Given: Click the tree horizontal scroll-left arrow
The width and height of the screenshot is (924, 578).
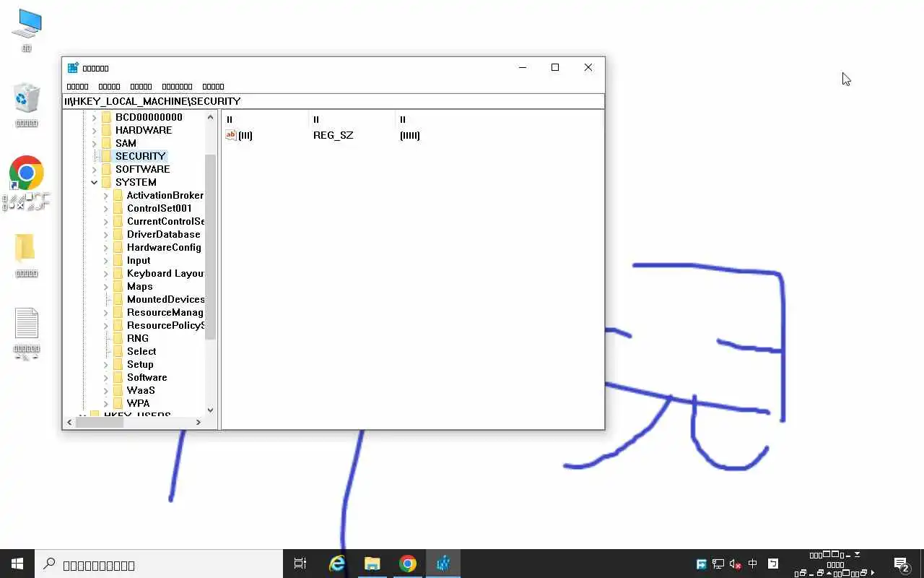Looking at the screenshot, I should (x=69, y=422).
